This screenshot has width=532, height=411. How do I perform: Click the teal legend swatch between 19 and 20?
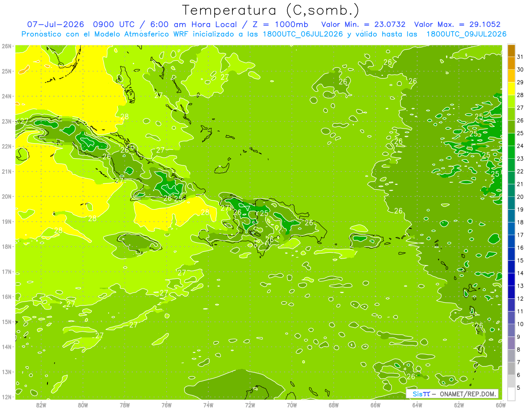click(x=511, y=203)
